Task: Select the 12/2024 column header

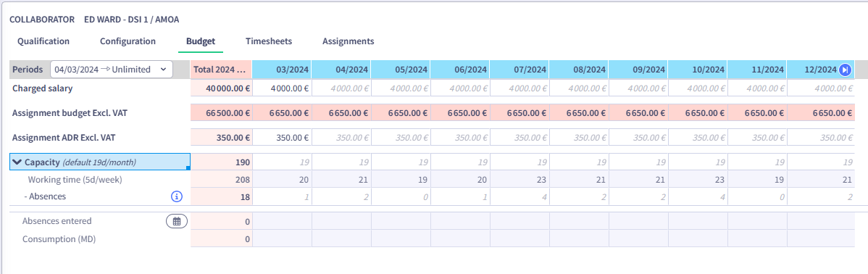Action: pos(820,70)
